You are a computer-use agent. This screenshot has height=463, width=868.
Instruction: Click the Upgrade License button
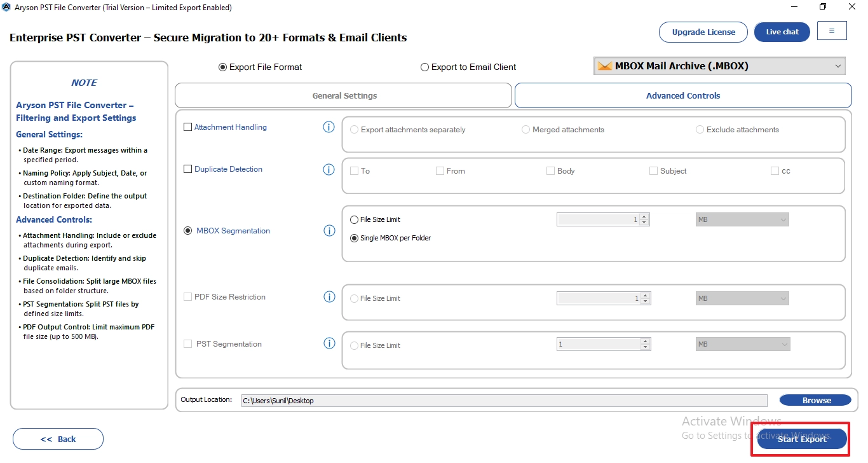[703, 32]
